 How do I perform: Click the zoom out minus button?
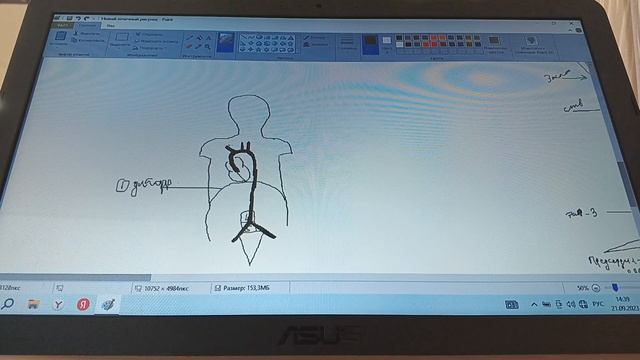click(x=596, y=288)
